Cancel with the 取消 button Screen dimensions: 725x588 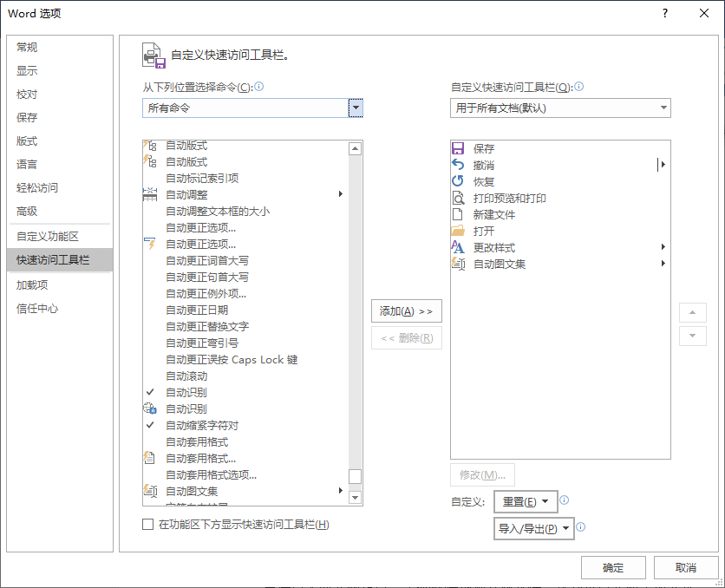(x=686, y=568)
